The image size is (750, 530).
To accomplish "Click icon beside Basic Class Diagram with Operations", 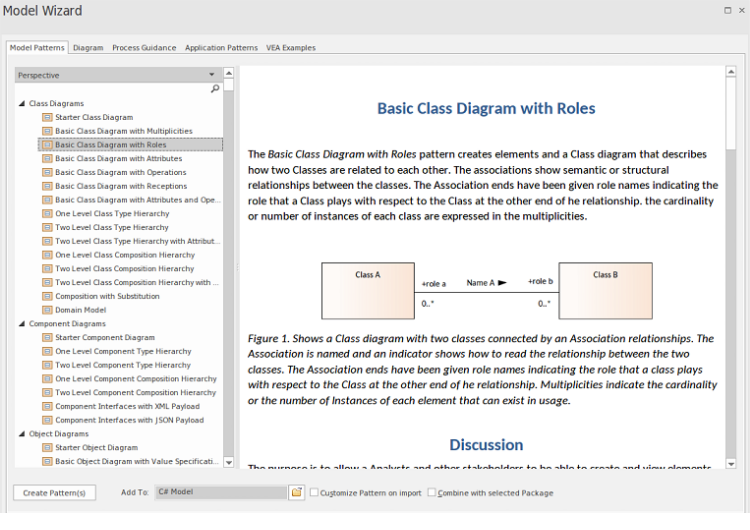I will [x=47, y=172].
